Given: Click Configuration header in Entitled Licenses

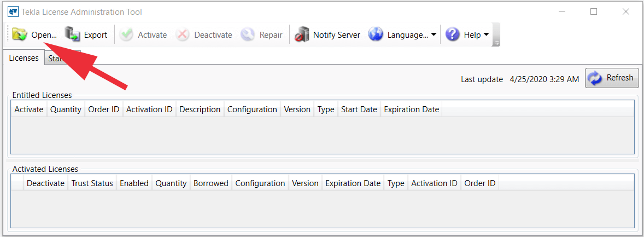Looking at the screenshot, I should pos(252,109).
